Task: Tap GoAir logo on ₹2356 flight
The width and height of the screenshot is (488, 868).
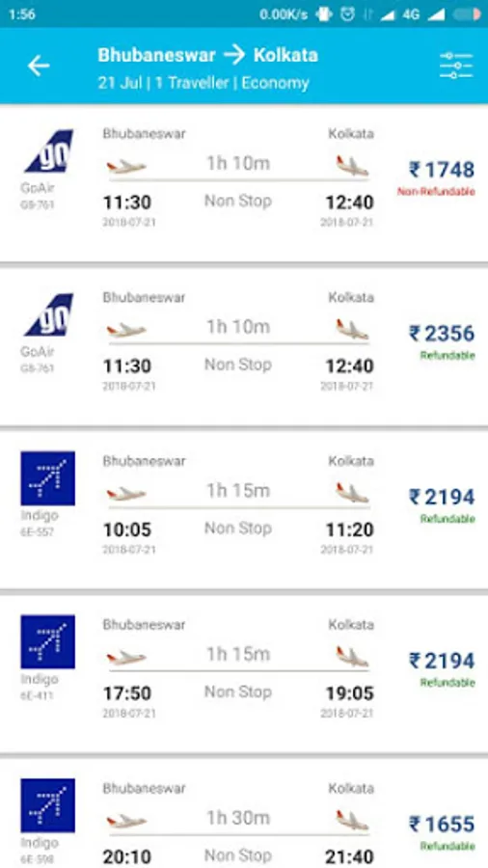Action: click(48, 315)
